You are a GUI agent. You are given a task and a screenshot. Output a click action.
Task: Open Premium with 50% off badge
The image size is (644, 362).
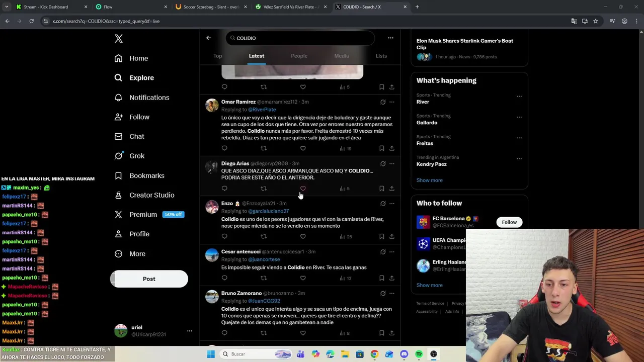click(x=149, y=214)
